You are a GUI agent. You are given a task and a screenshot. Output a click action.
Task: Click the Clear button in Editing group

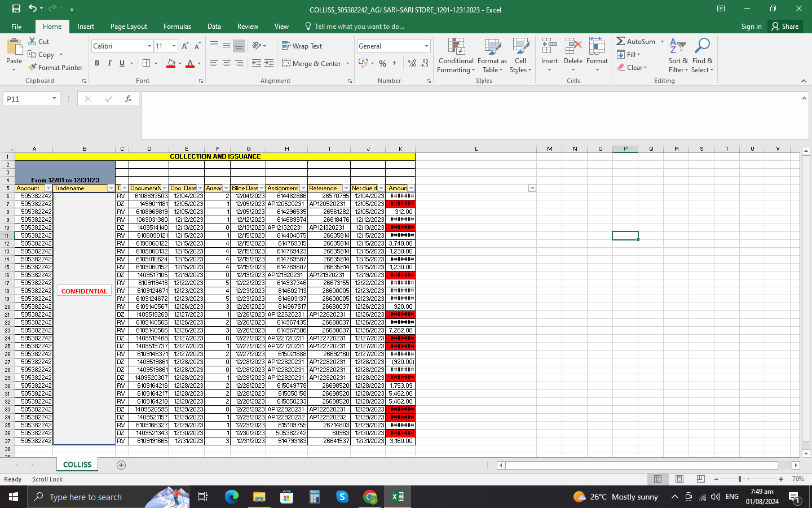632,67
